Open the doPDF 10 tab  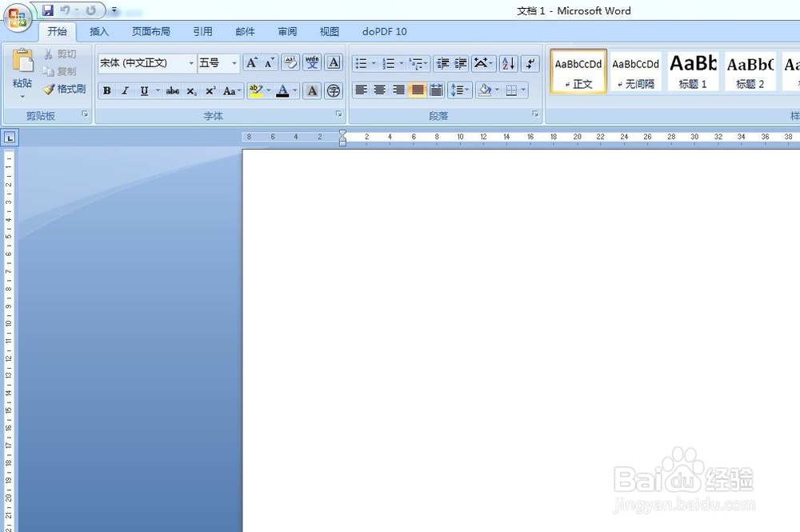384,32
